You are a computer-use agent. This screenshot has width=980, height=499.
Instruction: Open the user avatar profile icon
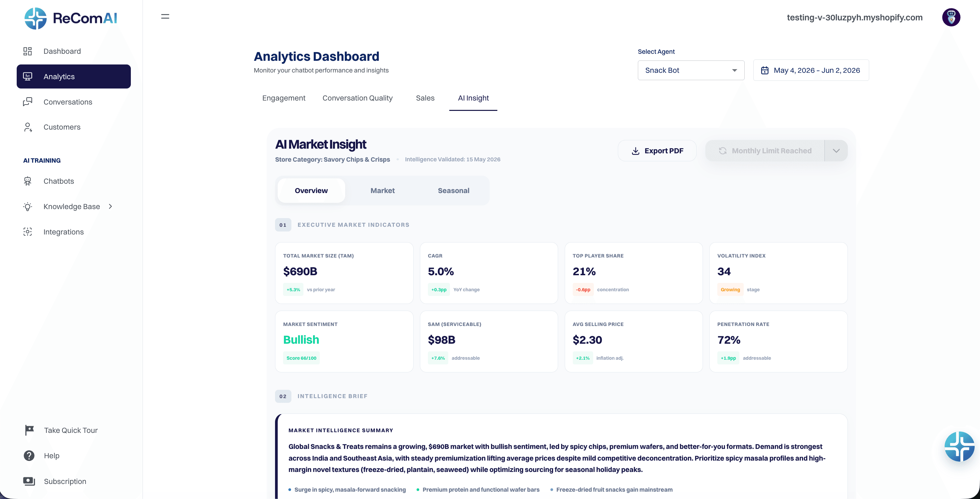tap(951, 17)
